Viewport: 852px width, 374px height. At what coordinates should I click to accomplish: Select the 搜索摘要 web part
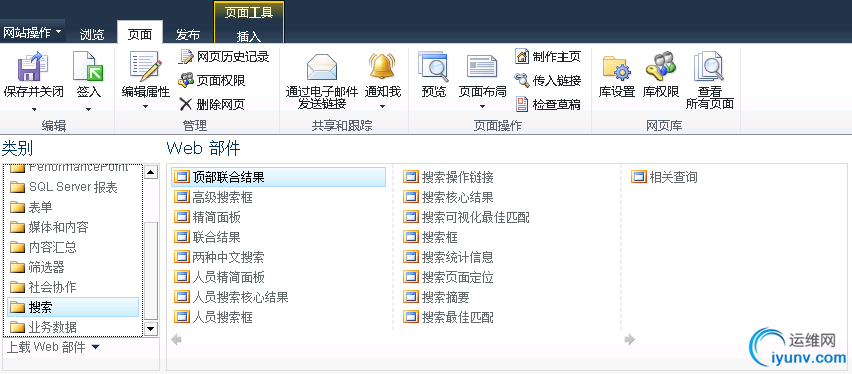point(437,297)
